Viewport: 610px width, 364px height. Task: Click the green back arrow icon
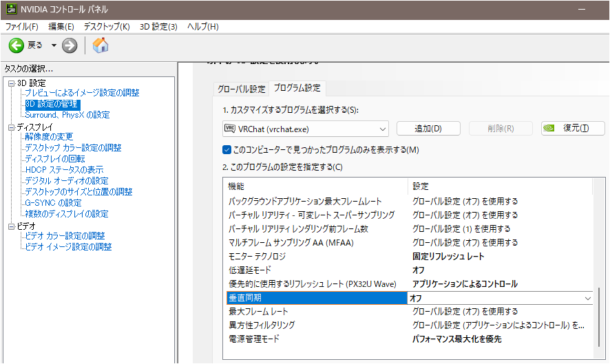17,45
